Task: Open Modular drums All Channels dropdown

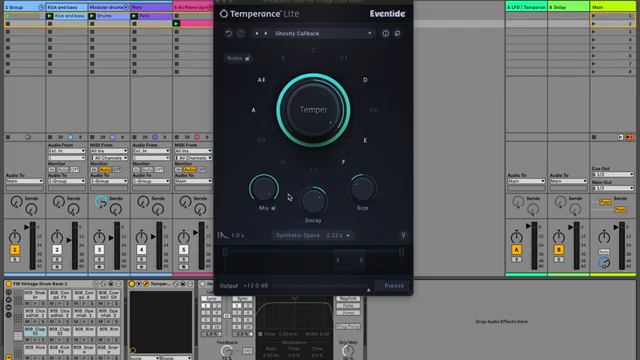Action: [x=109, y=158]
